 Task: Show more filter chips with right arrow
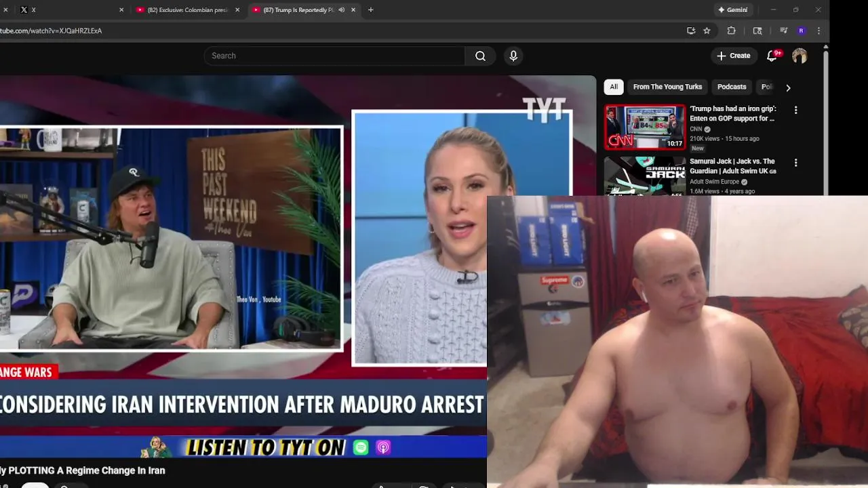788,87
